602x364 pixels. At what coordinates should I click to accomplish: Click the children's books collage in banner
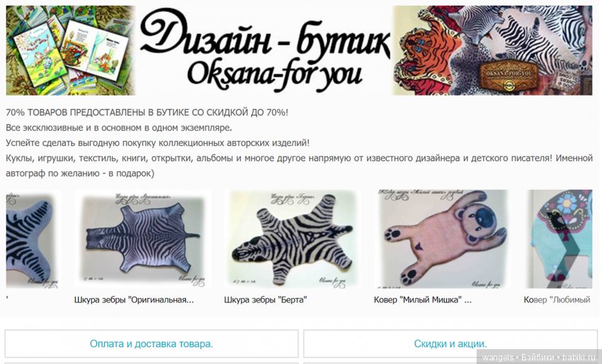tap(71, 50)
